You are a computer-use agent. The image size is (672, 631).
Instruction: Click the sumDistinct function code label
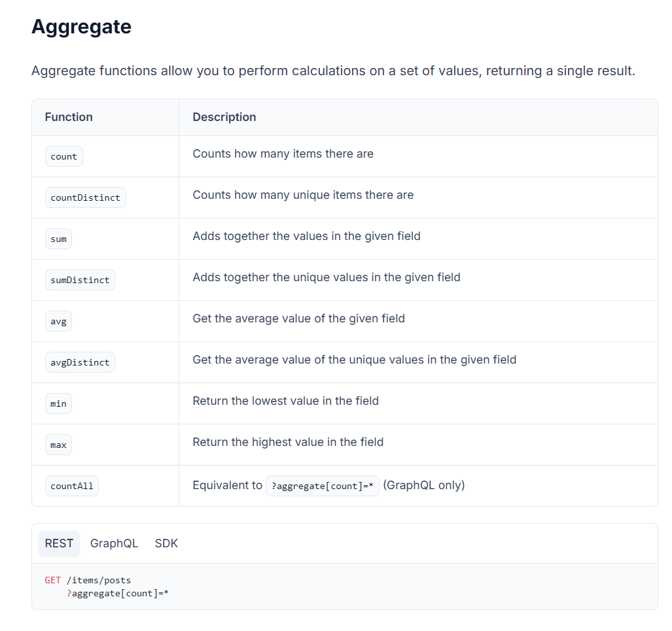pyautogui.click(x=80, y=280)
